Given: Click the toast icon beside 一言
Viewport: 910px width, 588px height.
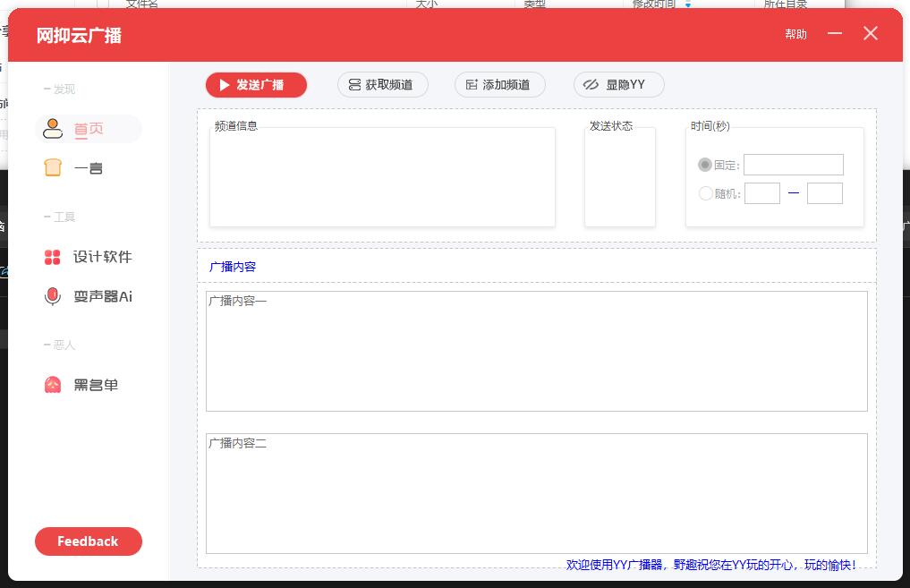Looking at the screenshot, I should click(x=53, y=167).
